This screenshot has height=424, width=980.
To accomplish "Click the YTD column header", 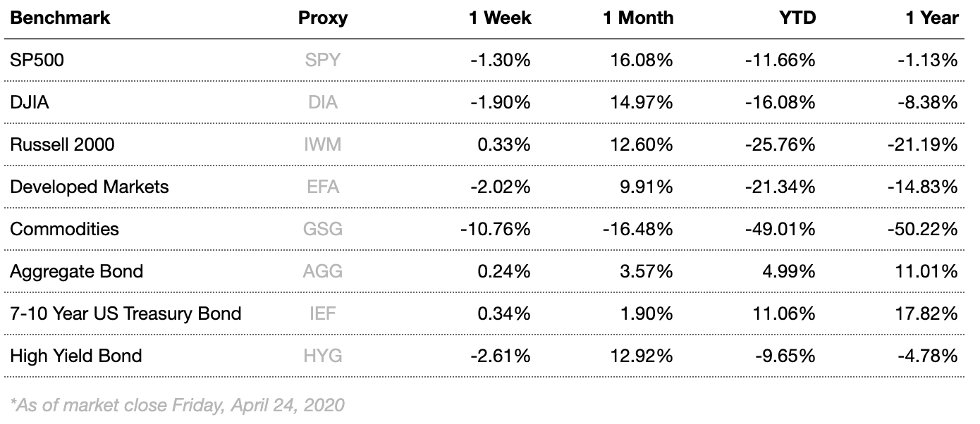I will 795,18.
